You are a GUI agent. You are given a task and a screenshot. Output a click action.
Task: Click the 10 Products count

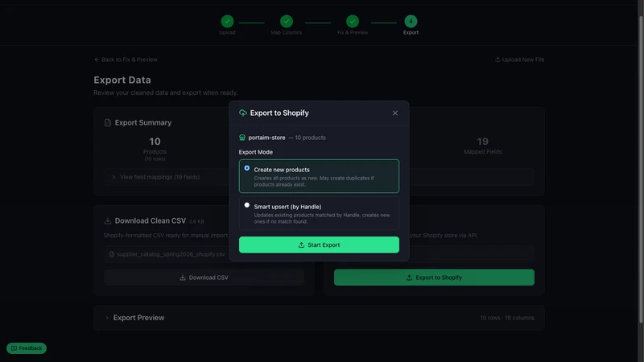click(x=155, y=142)
